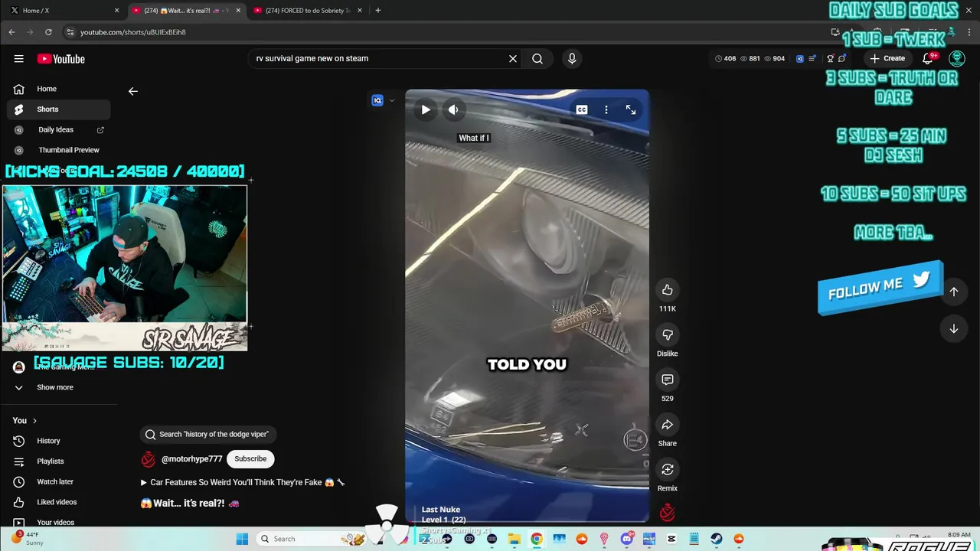
Task: Navigate back in the browser
Action: (11, 32)
